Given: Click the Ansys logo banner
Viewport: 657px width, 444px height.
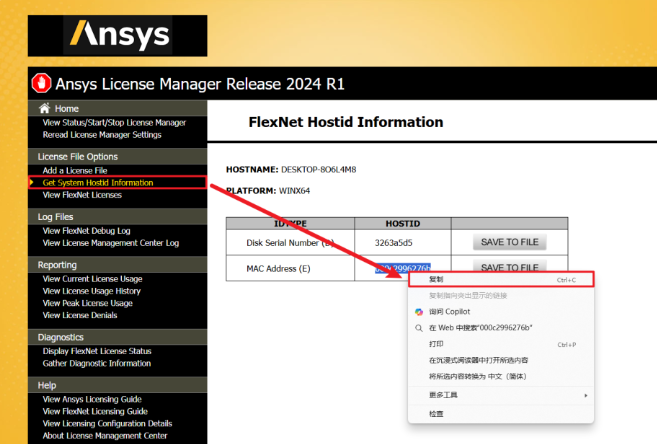Looking at the screenshot, I should click(117, 36).
